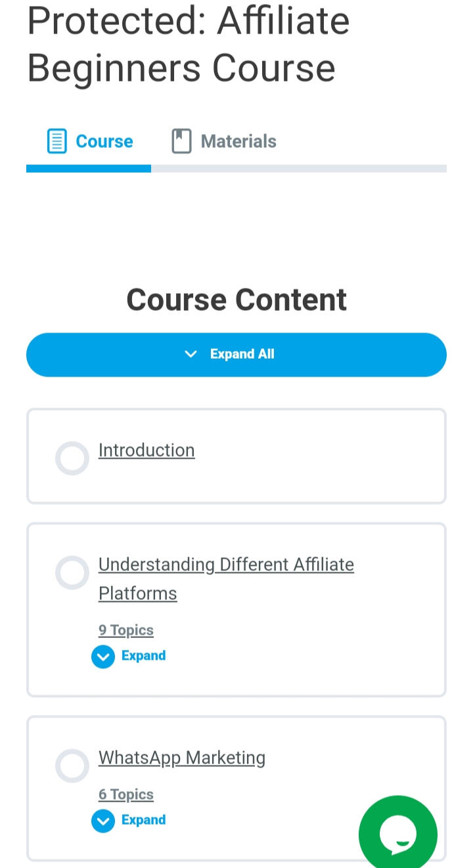Open the green chat bubble widget

click(397, 834)
